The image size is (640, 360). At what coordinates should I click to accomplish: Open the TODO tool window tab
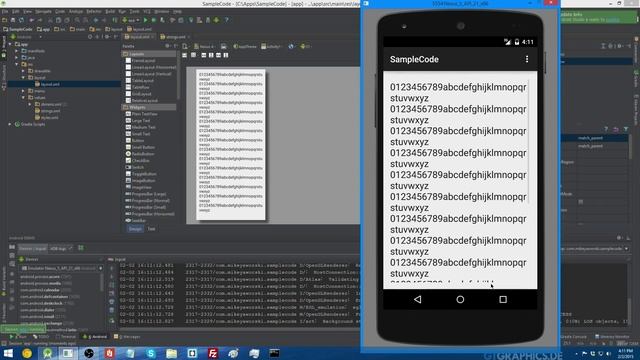click(x=41, y=337)
